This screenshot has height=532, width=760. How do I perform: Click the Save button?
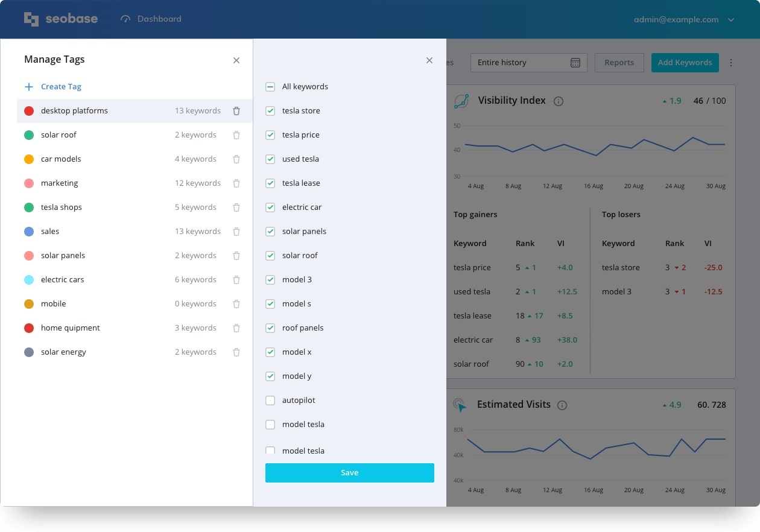click(349, 473)
